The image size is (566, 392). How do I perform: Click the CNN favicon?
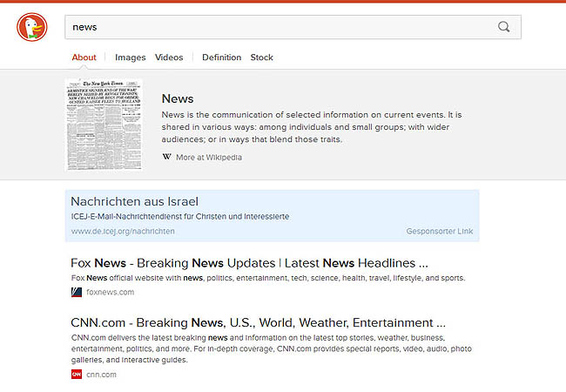point(77,375)
